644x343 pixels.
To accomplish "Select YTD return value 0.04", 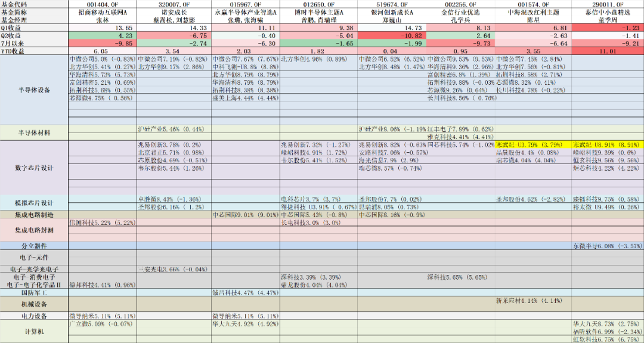I will click(391, 51).
